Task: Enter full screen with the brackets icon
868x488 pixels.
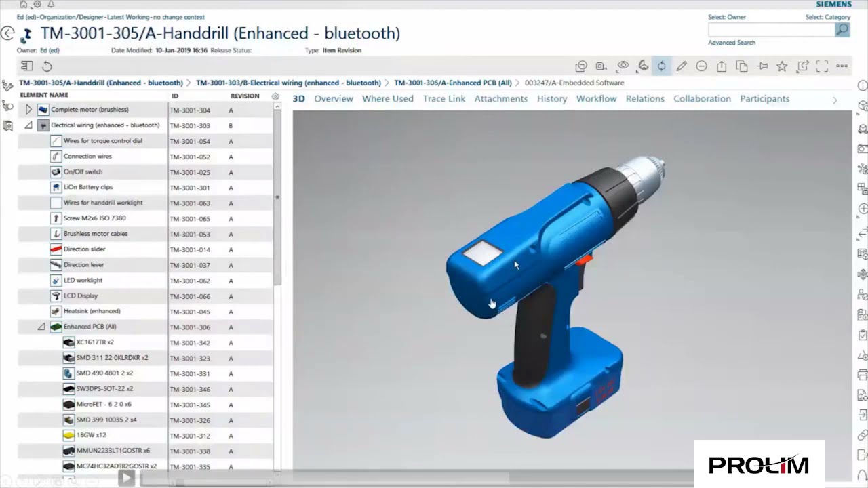Action: tap(822, 66)
